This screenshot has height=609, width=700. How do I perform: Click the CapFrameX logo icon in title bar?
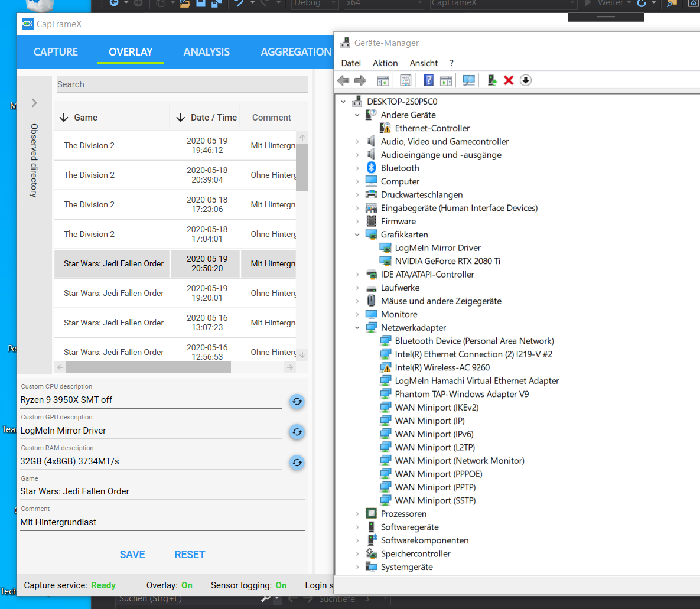[x=28, y=24]
